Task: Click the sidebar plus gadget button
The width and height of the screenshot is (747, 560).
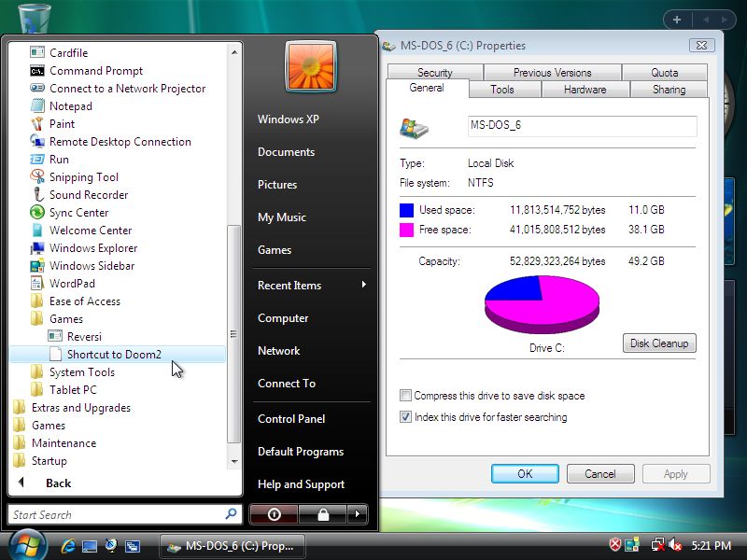Action: point(677,20)
